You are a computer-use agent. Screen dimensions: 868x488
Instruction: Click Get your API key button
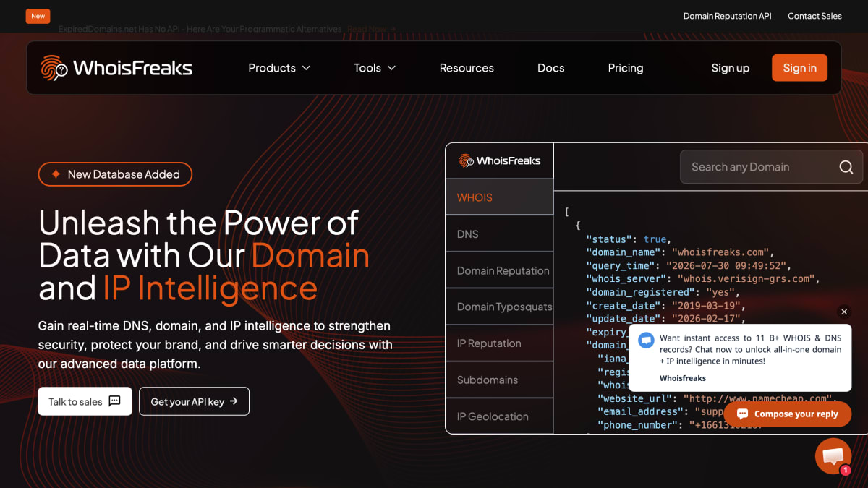coord(194,401)
